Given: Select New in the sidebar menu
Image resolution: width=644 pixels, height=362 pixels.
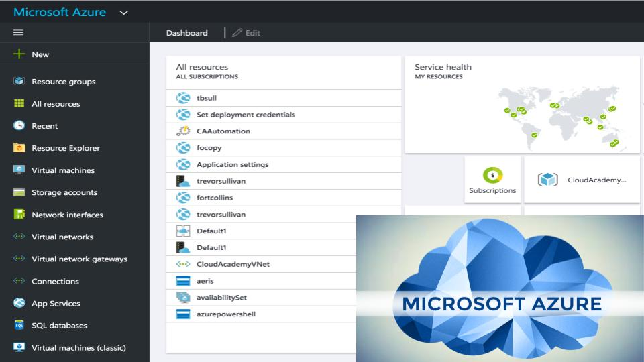Looking at the screenshot, I should pos(40,54).
